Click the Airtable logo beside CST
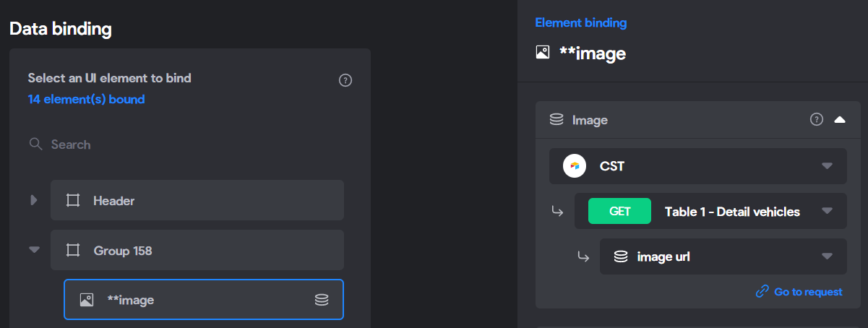This screenshot has height=328, width=868. pyautogui.click(x=575, y=166)
